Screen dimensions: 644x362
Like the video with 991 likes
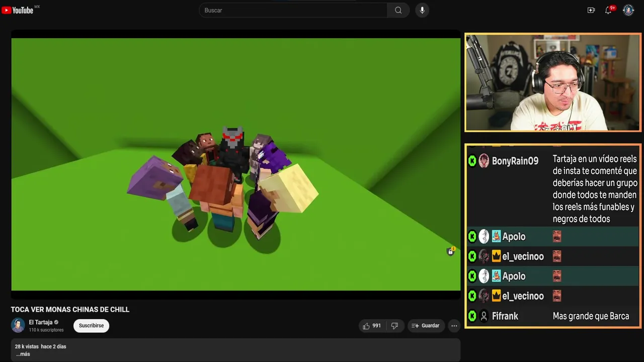372,326
